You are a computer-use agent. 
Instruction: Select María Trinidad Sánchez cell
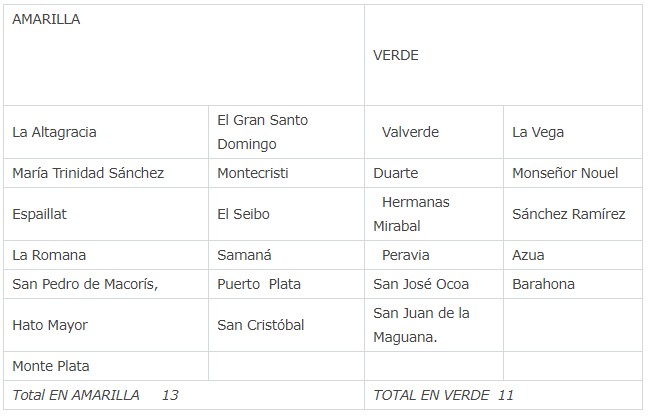[x=88, y=173]
